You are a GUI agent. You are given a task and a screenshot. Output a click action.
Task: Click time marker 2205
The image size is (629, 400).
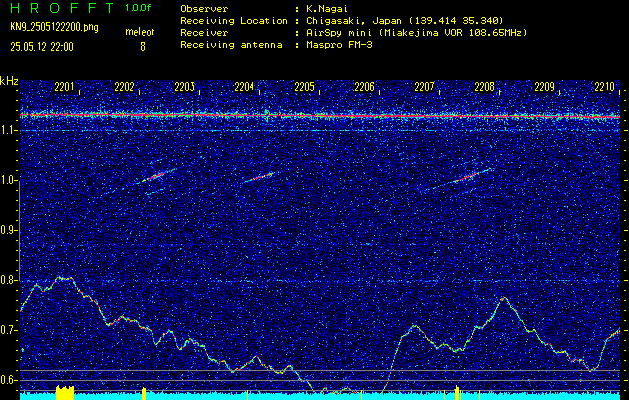click(304, 87)
